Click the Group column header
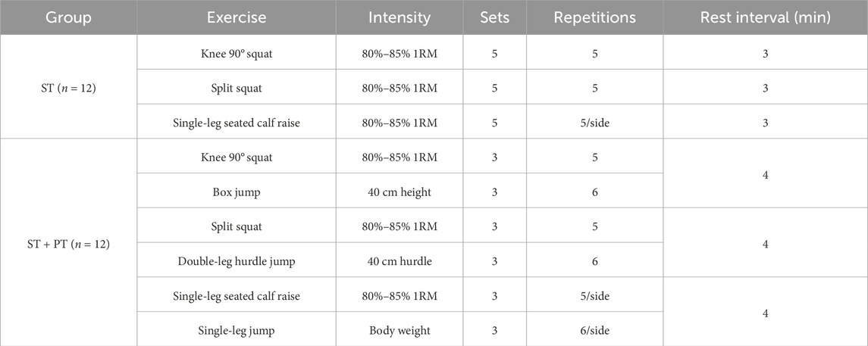Image resolution: width=868 pixels, height=346 pixels. [x=68, y=17]
